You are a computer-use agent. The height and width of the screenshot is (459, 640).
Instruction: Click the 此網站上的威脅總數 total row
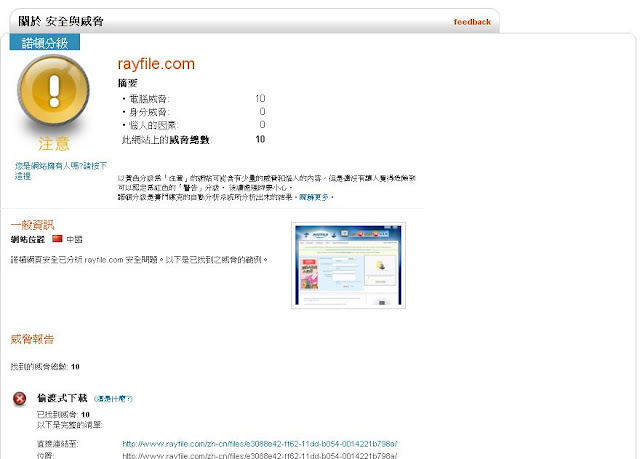coord(194,140)
